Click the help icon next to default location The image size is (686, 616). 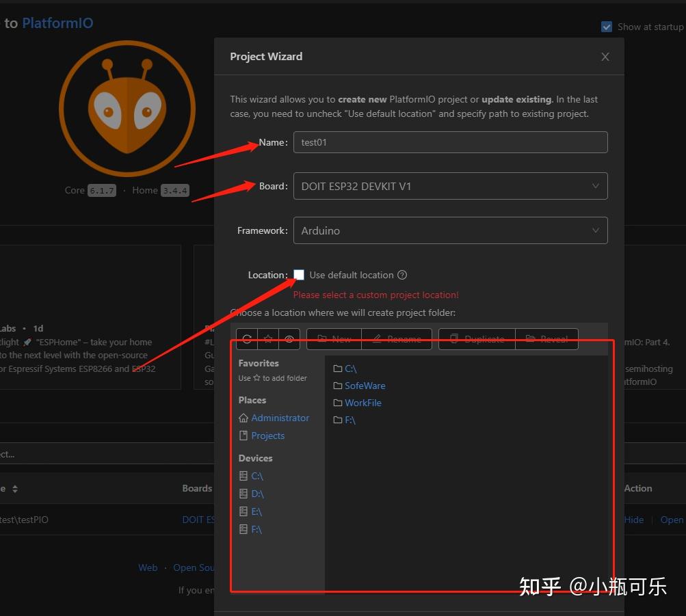(x=401, y=274)
